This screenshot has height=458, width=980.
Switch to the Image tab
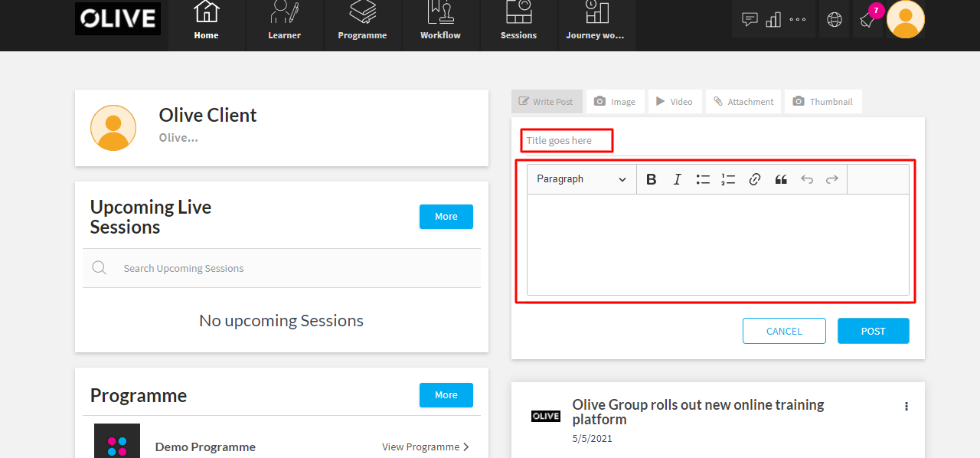(x=616, y=101)
